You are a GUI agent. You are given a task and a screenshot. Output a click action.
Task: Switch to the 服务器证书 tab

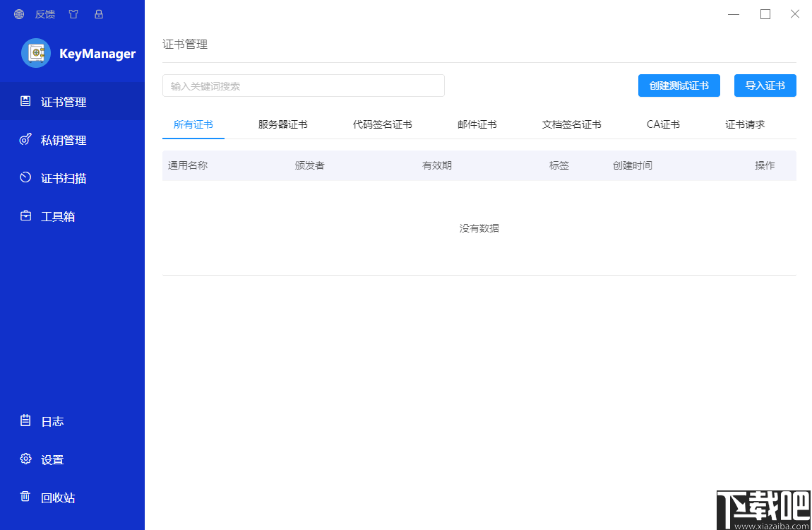284,124
